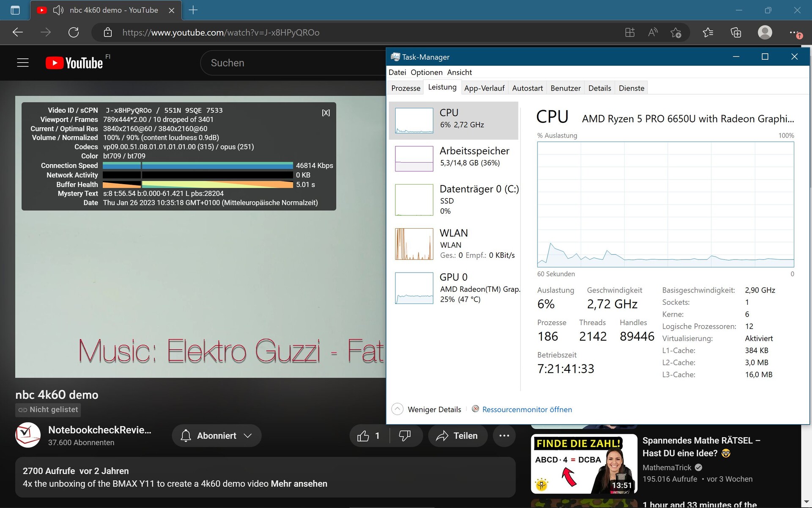Dislike the video with thumbs down
Viewport: 812px width, 508px height.
(405, 436)
